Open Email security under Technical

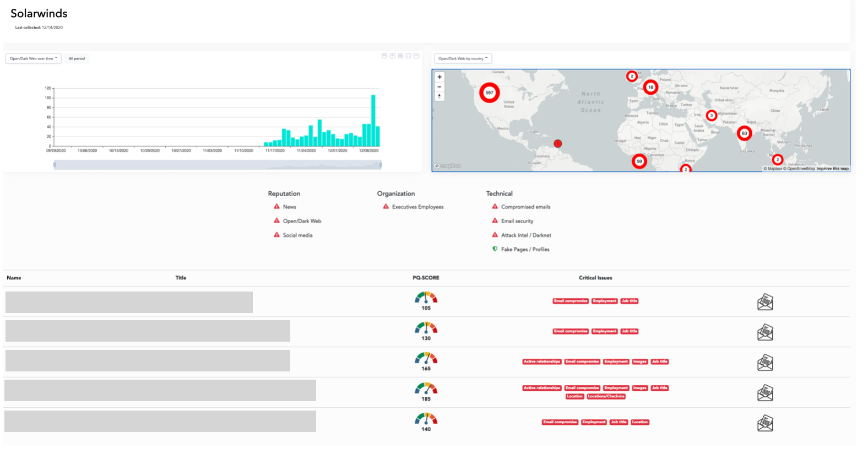(517, 221)
